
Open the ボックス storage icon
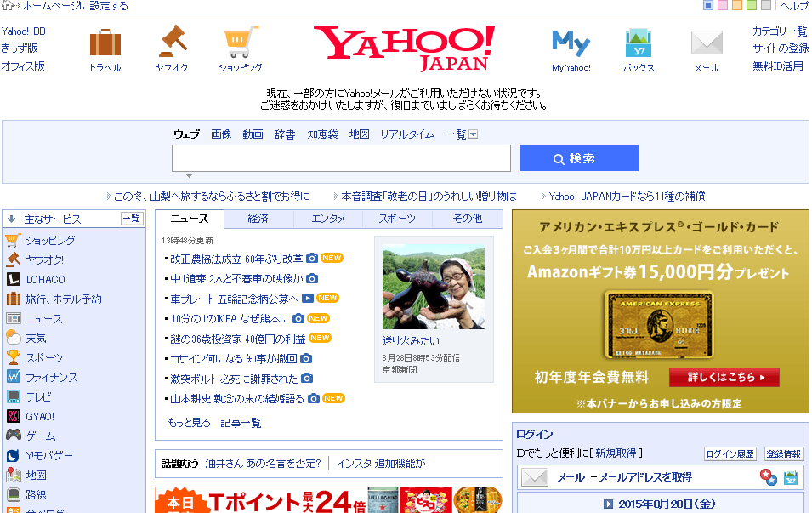(x=639, y=43)
